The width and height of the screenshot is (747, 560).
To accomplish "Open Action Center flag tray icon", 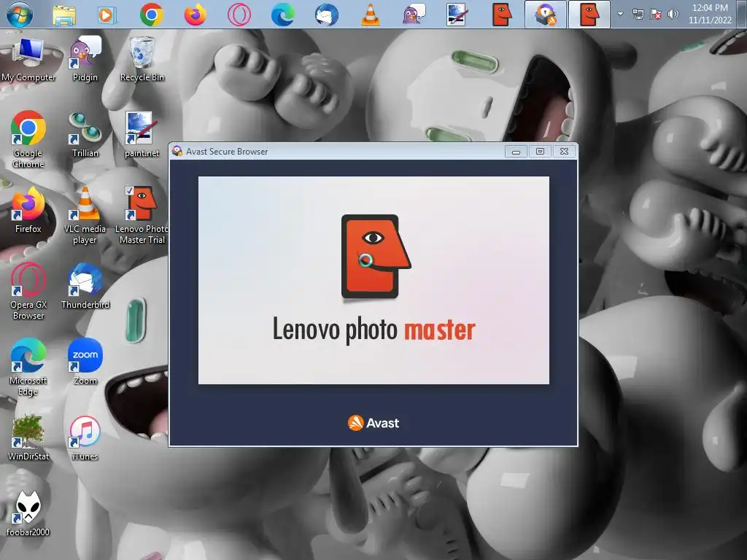I will 656,15.
